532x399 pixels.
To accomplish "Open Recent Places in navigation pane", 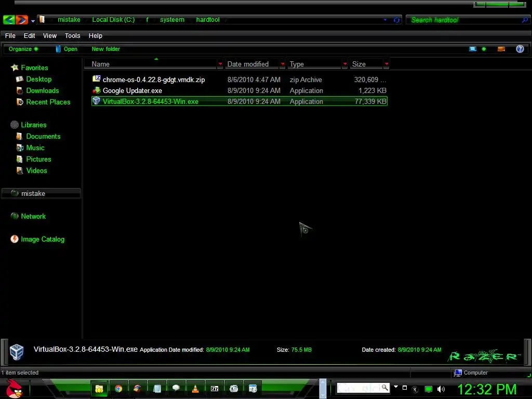I will tap(48, 102).
